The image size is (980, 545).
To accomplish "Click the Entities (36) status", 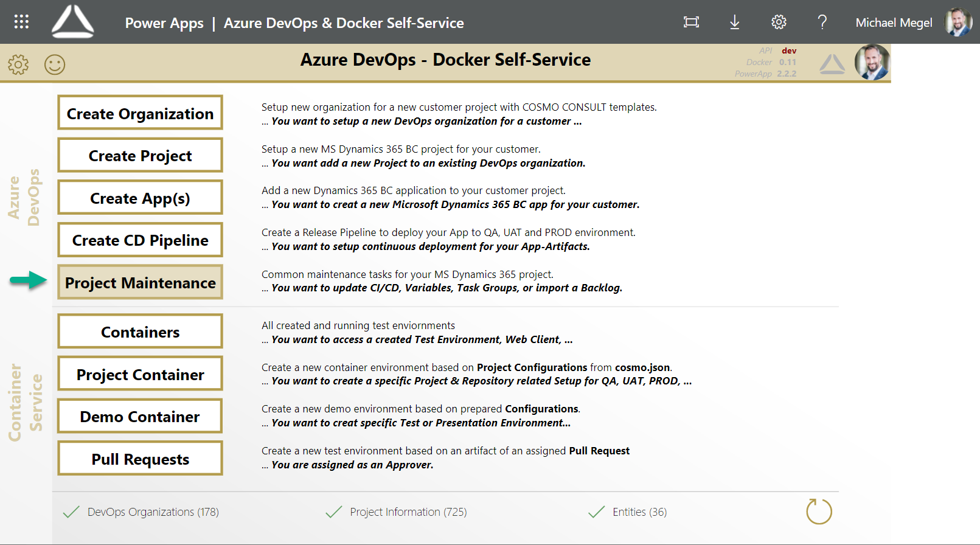I will (x=639, y=512).
